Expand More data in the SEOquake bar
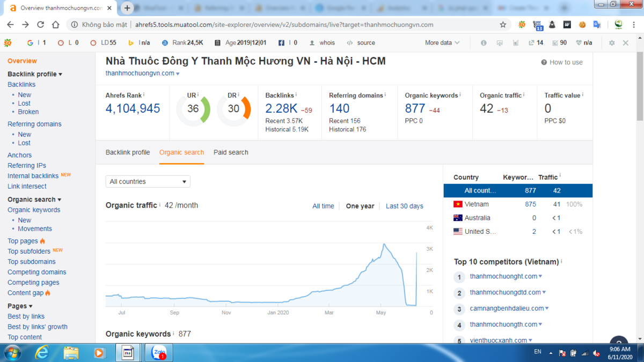 (442, 43)
